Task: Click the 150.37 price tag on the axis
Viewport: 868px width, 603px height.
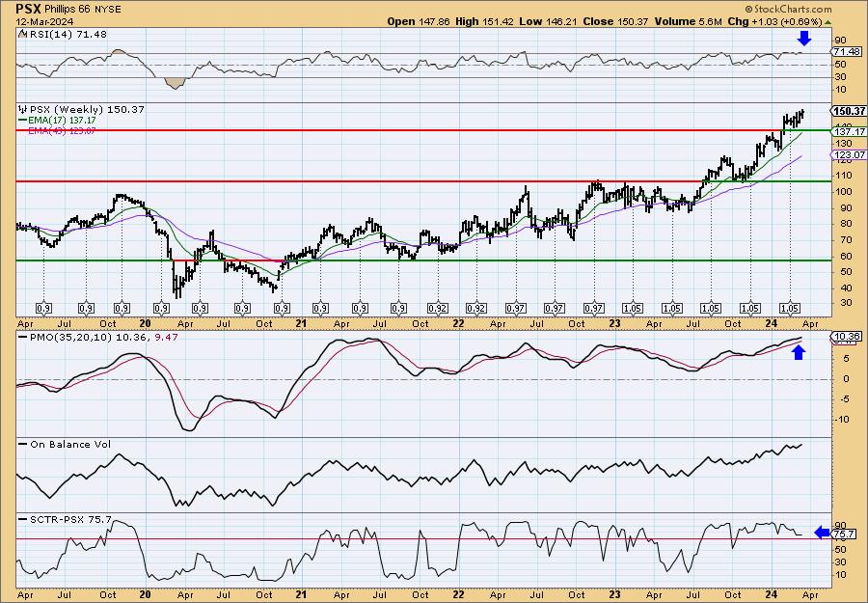Action: tap(851, 111)
